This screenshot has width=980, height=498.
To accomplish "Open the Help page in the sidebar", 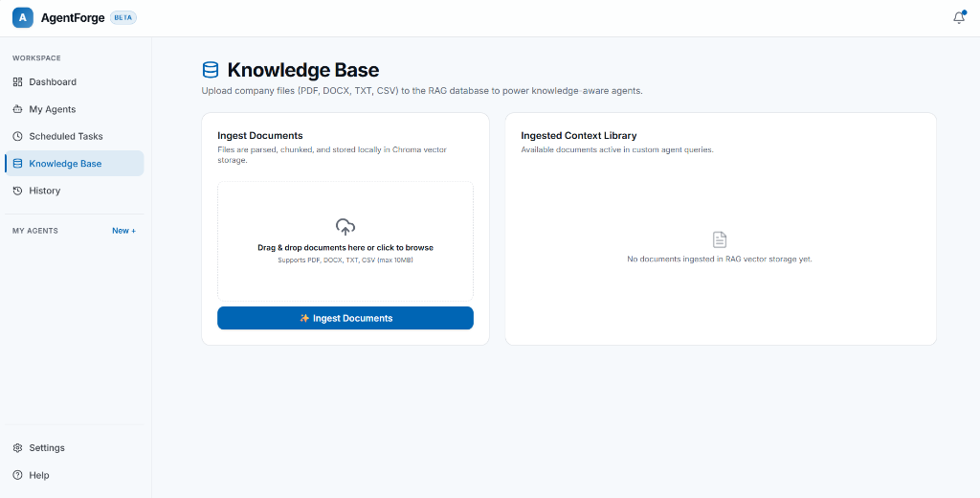I will (x=75, y=475).
